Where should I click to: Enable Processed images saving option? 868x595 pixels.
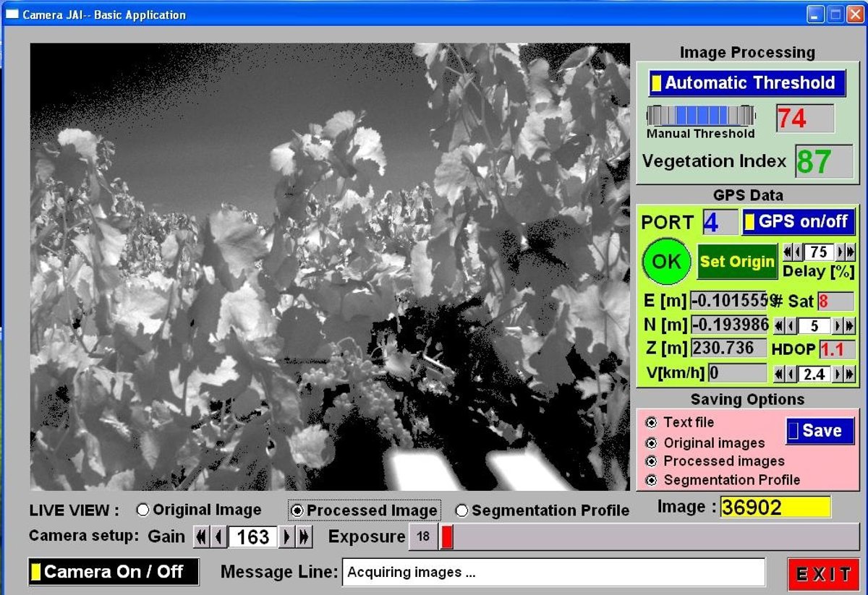tap(651, 461)
